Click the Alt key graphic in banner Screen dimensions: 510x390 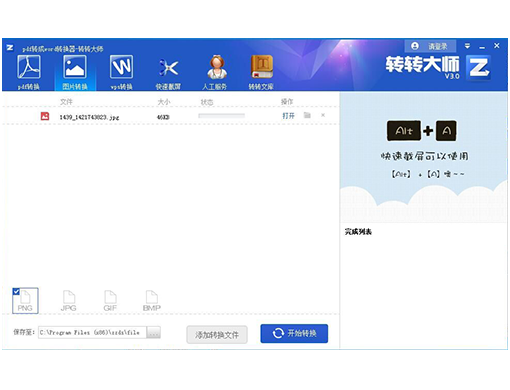(x=404, y=131)
